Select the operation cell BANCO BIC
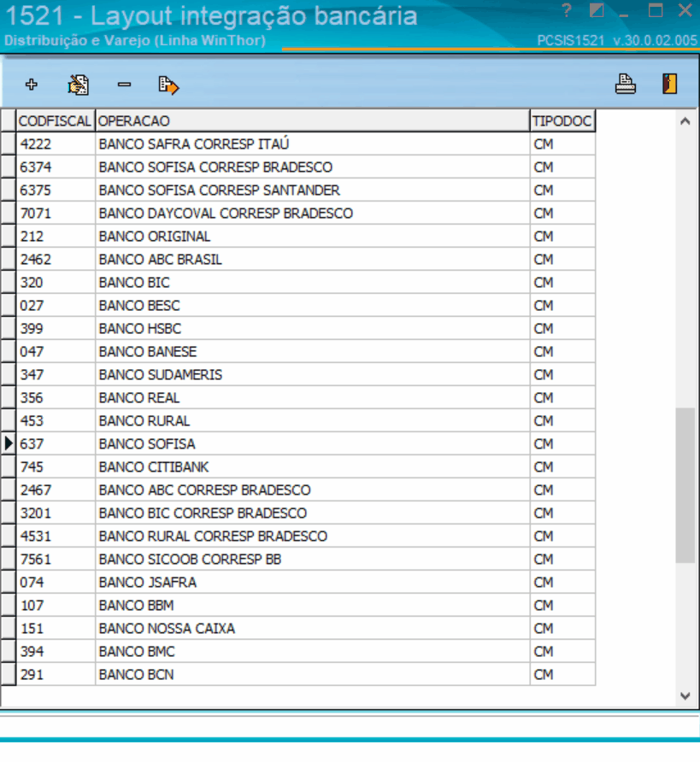The height and width of the screenshot is (762, 700). (313, 283)
